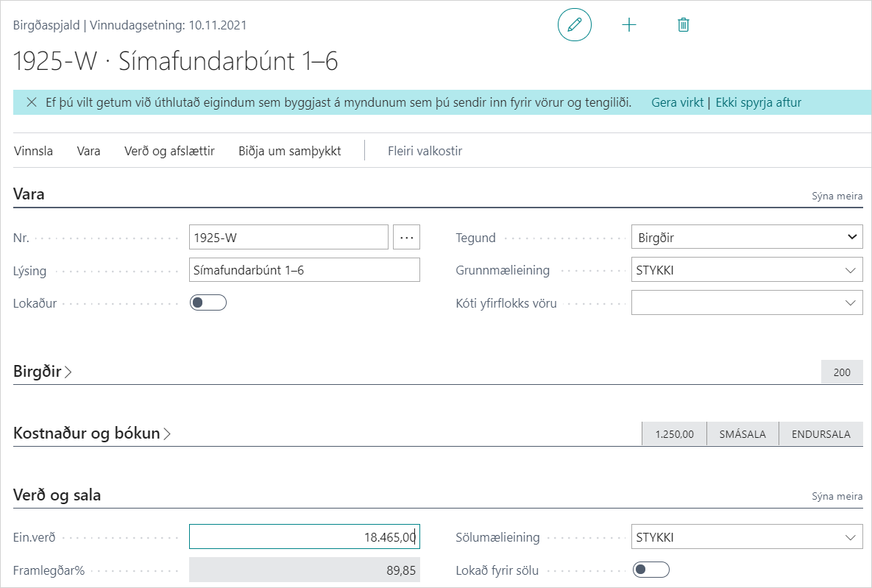Viewport: 872px width, 588px height.
Task: Click the plus icon to create new item
Action: tap(629, 25)
